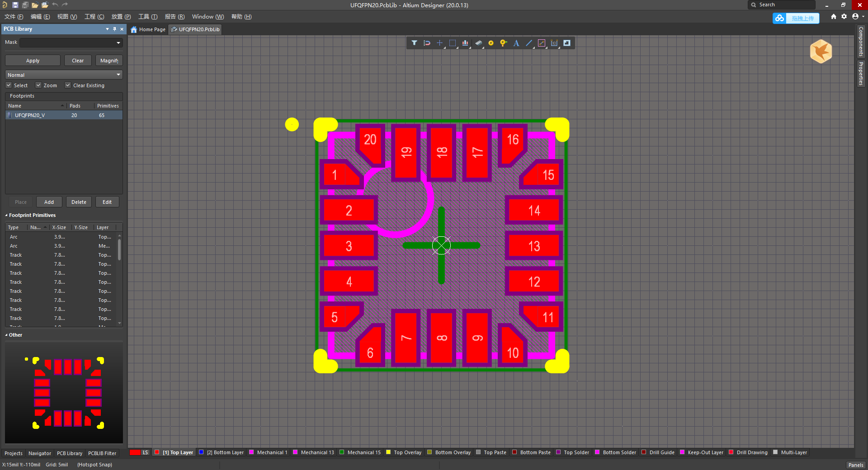
Task: Select the Place Line tool
Action: point(529,43)
